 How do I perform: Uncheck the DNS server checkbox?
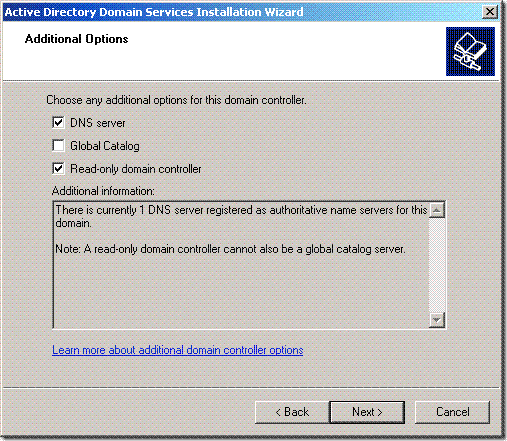(x=58, y=122)
